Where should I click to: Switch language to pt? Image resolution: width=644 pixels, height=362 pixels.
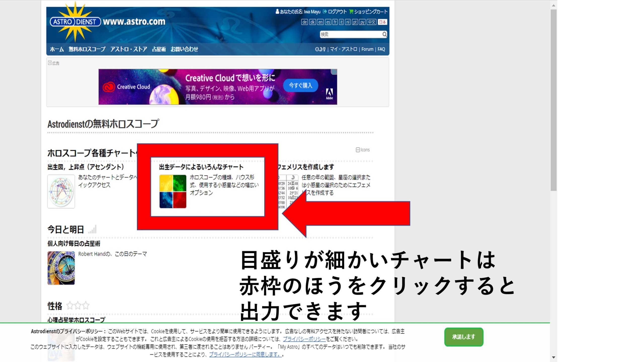tap(354, 22)
